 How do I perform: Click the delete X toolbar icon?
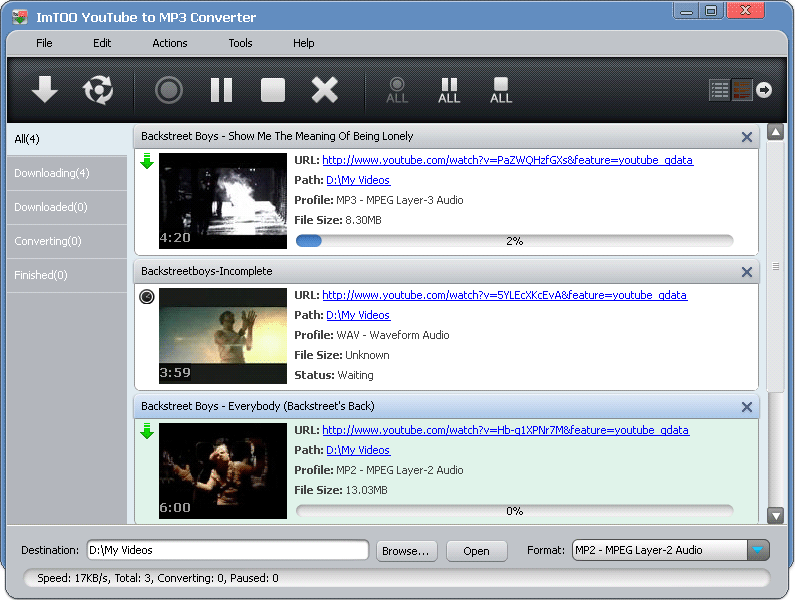tap(324, 90)
